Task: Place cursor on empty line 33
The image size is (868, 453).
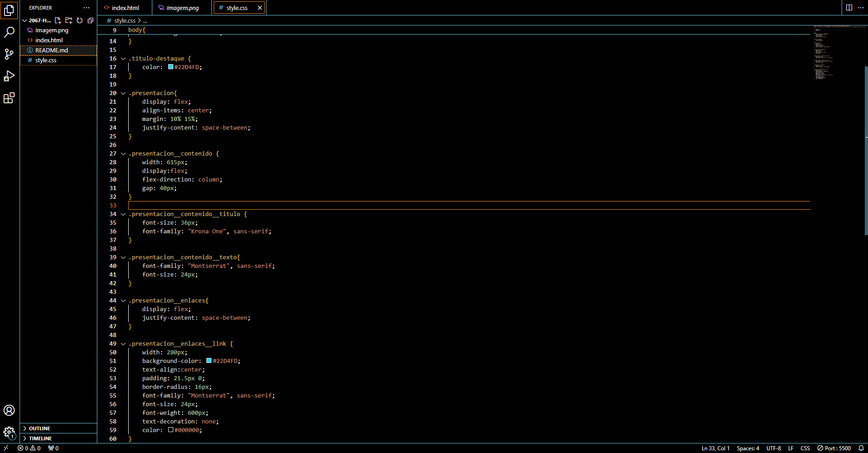Action: pos(469,206)
